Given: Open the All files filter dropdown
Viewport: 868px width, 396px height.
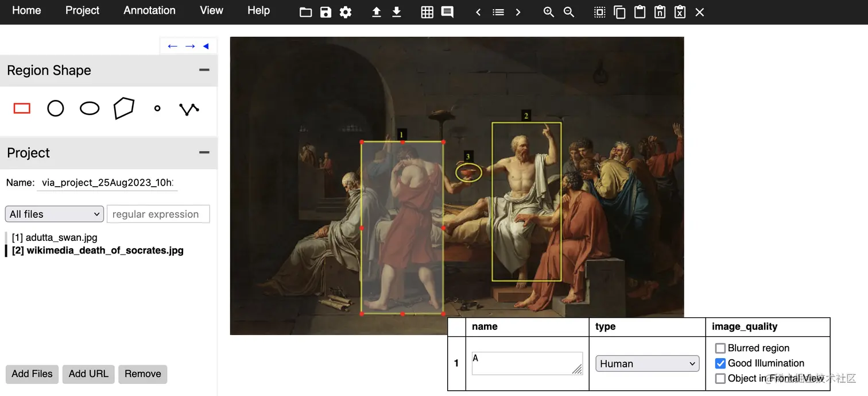Looking at the screenshot, I should coord(55,214).
